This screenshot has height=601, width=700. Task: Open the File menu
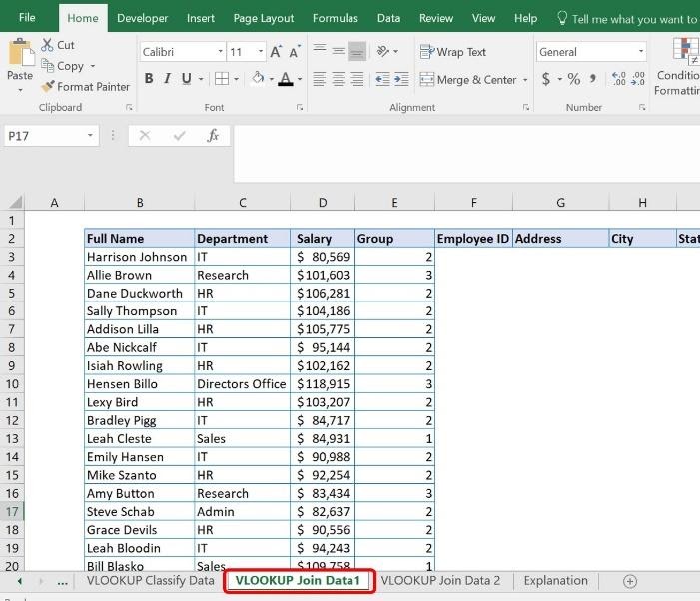[x=27, y=17]
